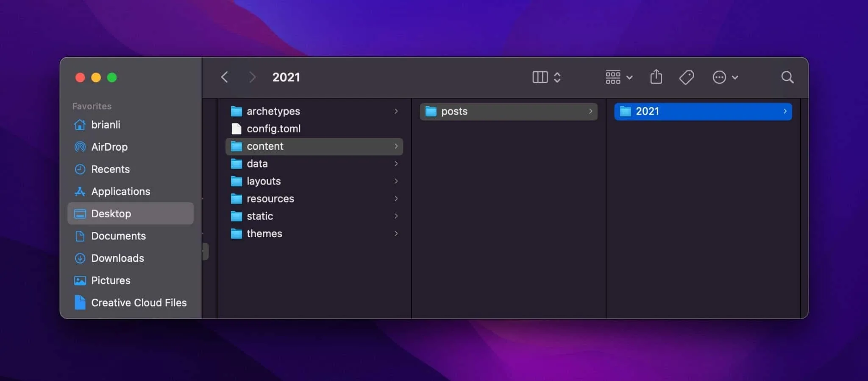Select AirDrop in the sidebar

tap(131, 147)
